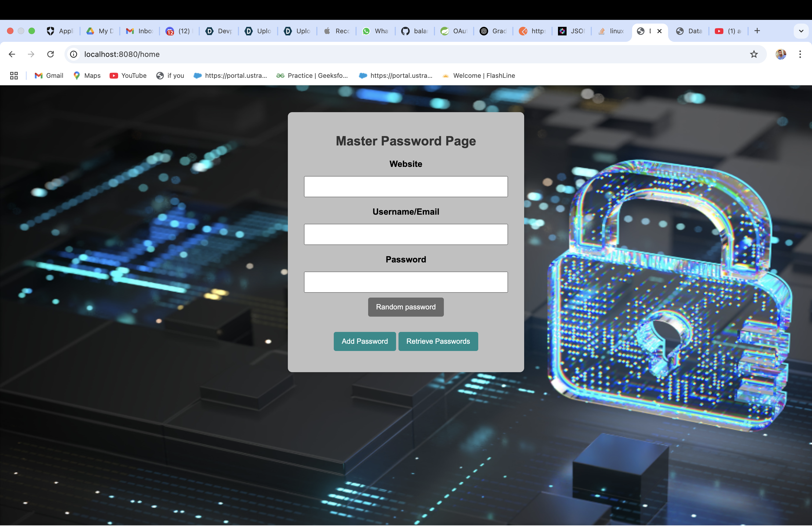Click the address bar URL

[122, 54]
